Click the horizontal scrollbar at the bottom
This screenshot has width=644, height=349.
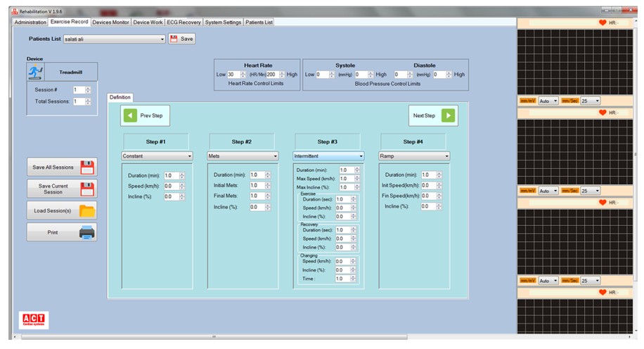211,336
